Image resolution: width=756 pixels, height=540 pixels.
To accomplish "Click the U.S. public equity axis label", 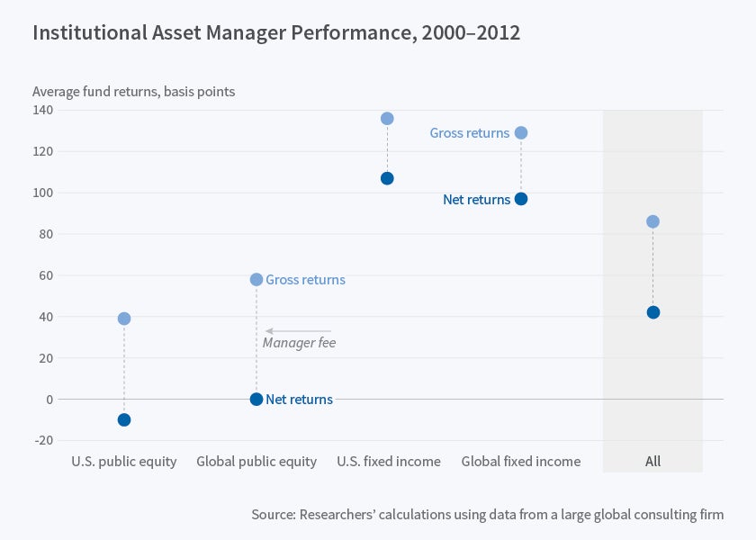I will [x=124, y=462].
